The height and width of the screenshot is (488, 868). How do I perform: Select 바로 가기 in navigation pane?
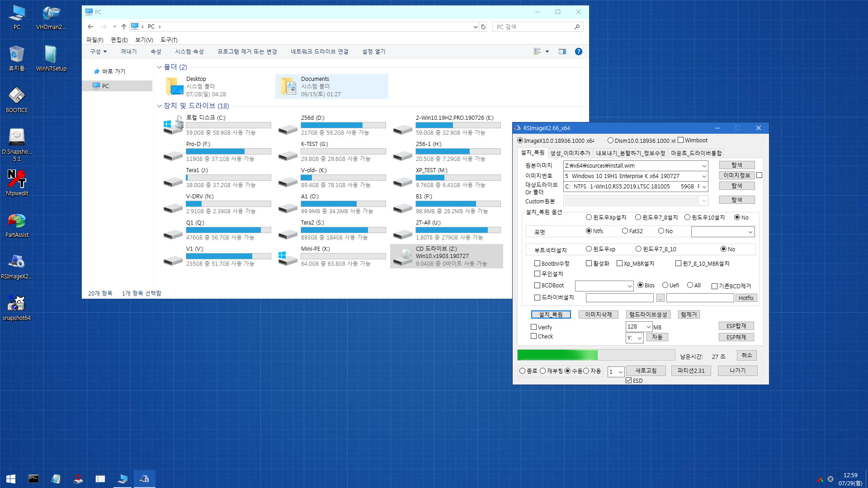pos(109,71)
